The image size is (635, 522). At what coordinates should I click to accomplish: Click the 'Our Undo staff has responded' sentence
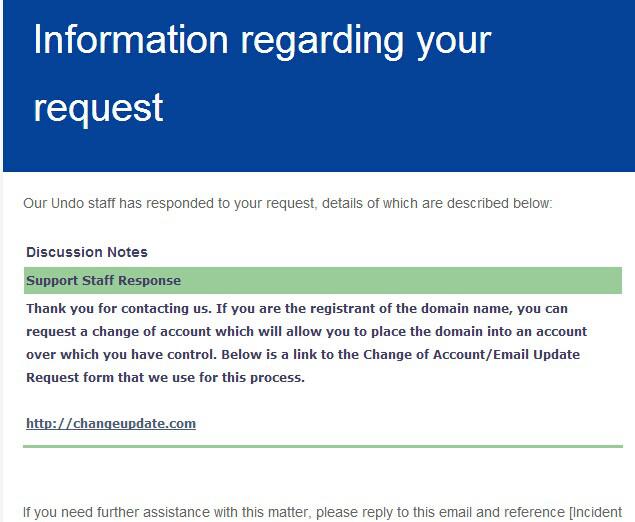coord(288,203)
